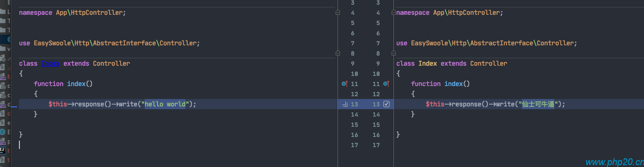Image resolution: width=644 pixels, height=167 pixels.
Task: Follow the underlined Index class link in the left pane
Action: [50, 63]
